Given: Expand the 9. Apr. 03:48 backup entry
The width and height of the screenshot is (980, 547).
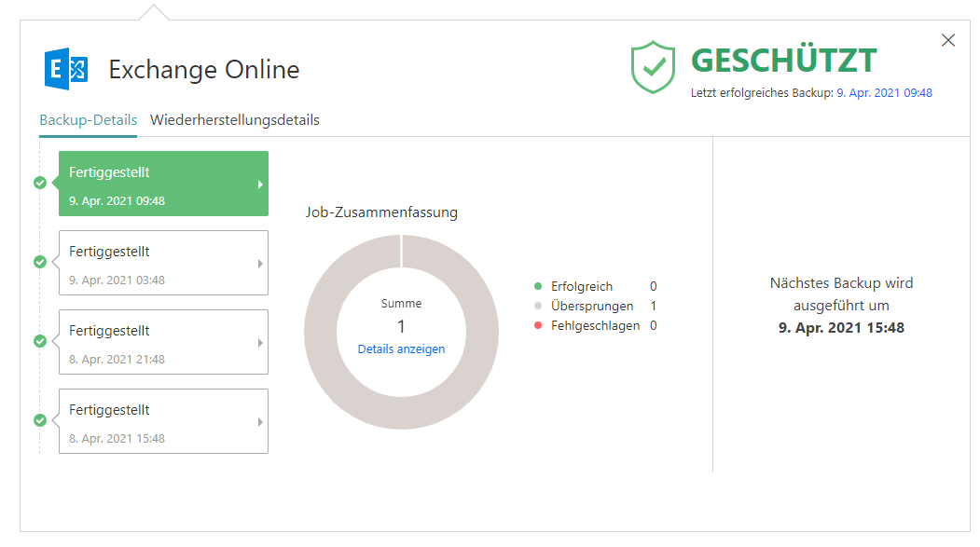Looking at the screenshot, I should pyautogui.click(x=260, y=262).
